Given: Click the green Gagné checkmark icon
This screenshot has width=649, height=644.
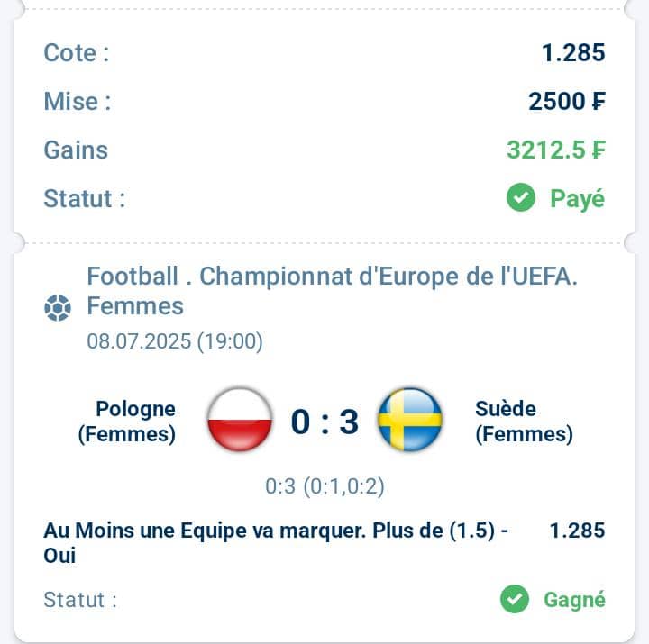Looking at the screenshot, I should [515, 599].
